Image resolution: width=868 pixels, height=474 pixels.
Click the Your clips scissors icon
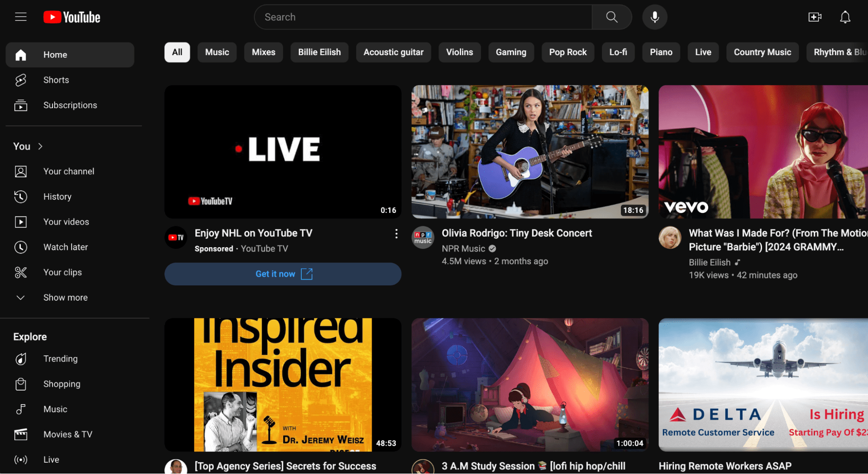pyautogui.click(x=21, y=272)
